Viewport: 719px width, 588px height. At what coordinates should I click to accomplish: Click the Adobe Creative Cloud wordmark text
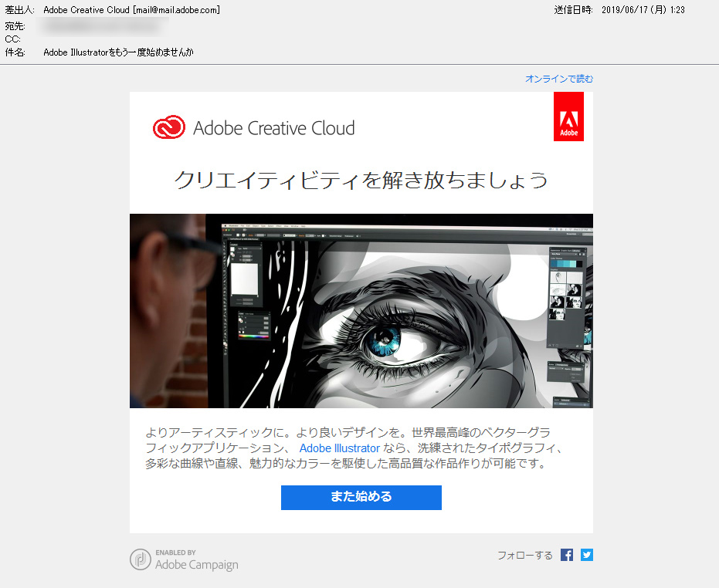[x=273, y=128]
